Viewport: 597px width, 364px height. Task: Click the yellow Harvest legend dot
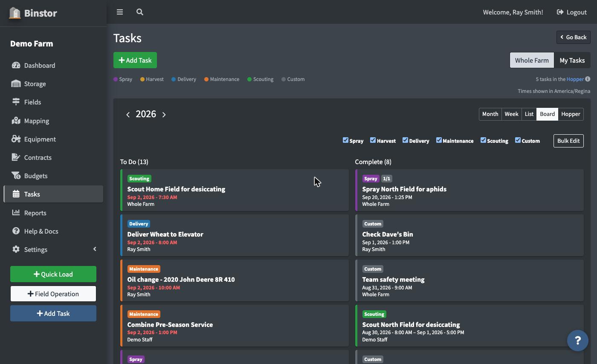point(142,79)
